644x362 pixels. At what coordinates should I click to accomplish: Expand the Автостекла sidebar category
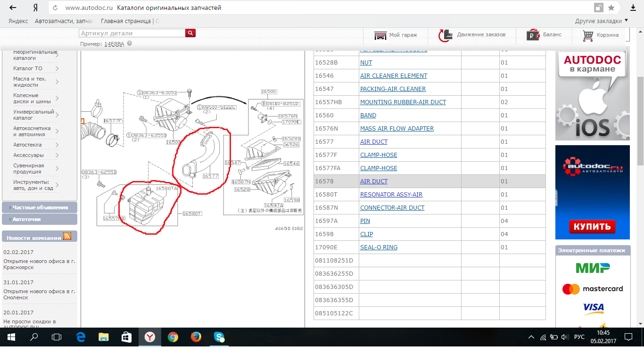pyautogui.click(x=36, y=145)
